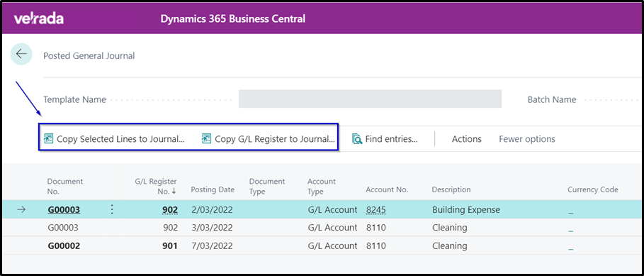Click the G/L Register No. sort arrow

(174, 192)
